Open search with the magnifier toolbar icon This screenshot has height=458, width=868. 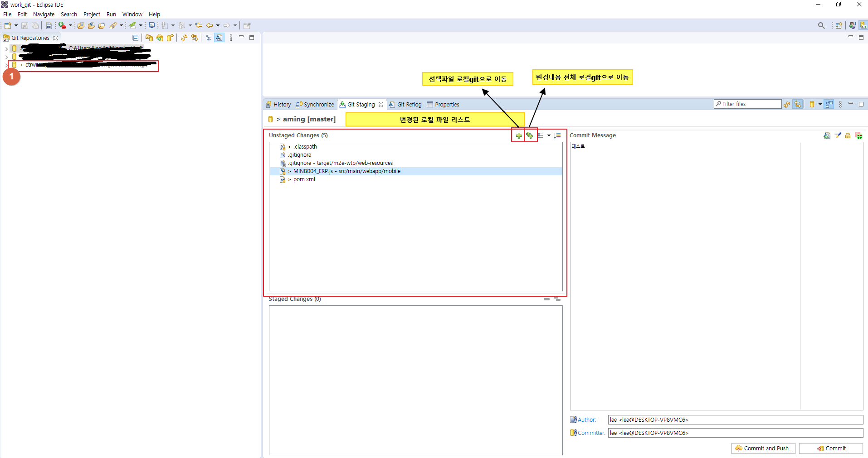[822, 25]
